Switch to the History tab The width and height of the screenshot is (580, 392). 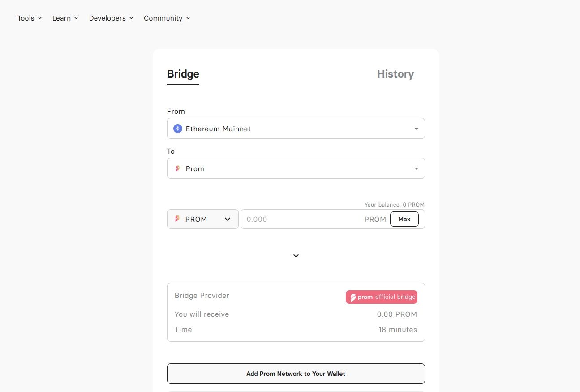click(x=395, y=74)
